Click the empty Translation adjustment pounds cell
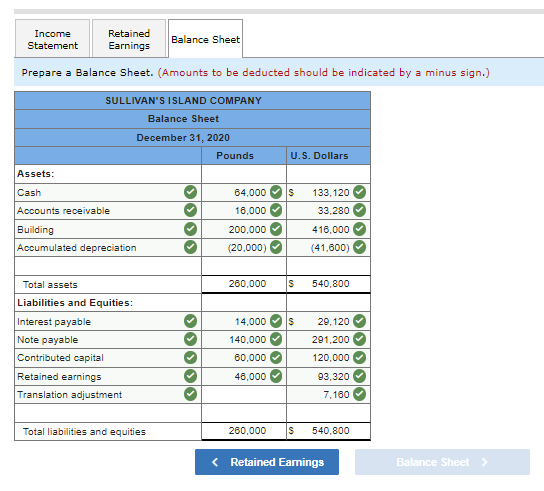Screen dimensions: 544x491 (244, 394)
